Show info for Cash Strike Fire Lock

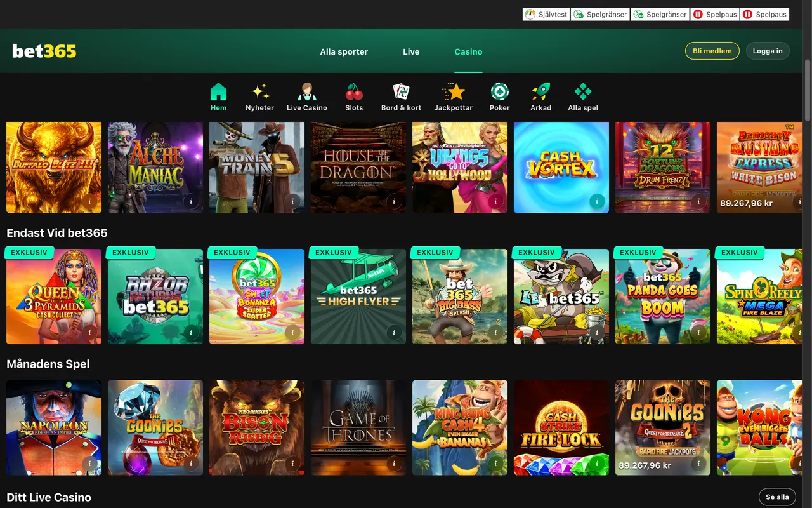coord(598,464)
